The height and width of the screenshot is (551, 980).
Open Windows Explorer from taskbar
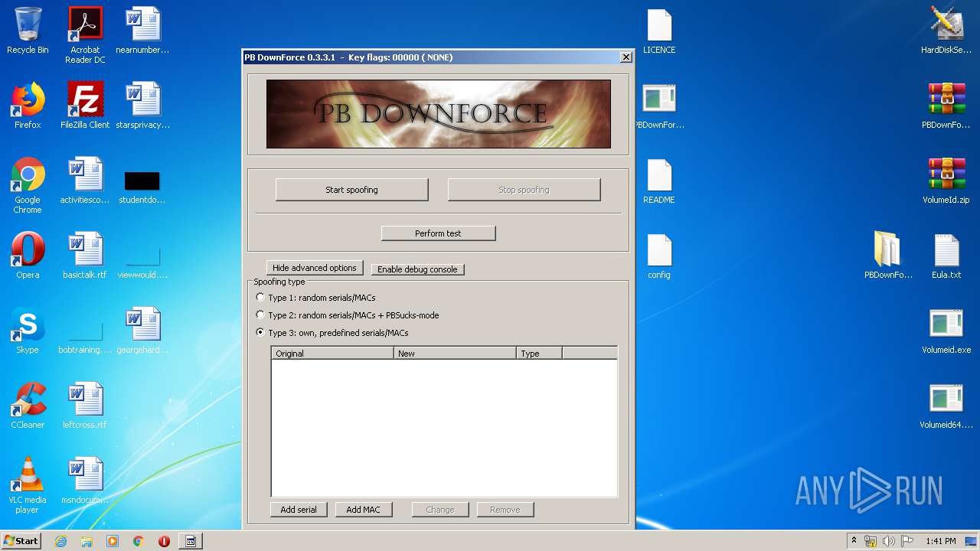point(87,541)
